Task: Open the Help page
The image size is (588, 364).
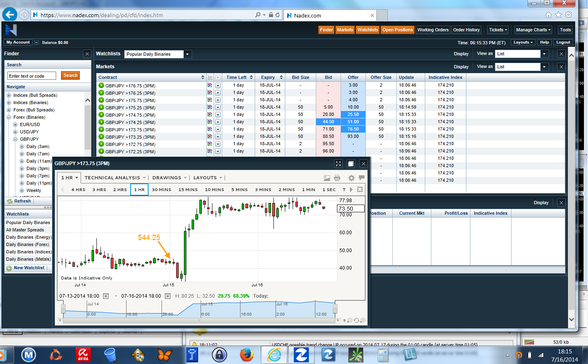Action: (x=544, y=42)
